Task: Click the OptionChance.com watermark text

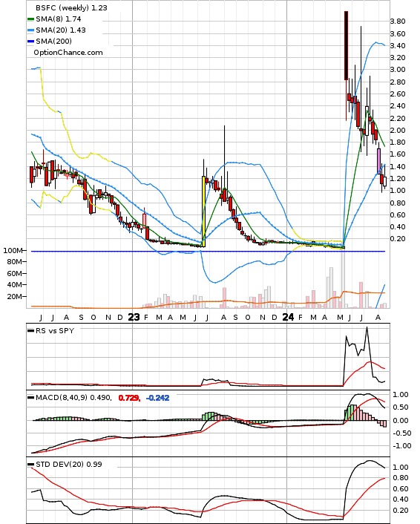Action: click(68, 53)
